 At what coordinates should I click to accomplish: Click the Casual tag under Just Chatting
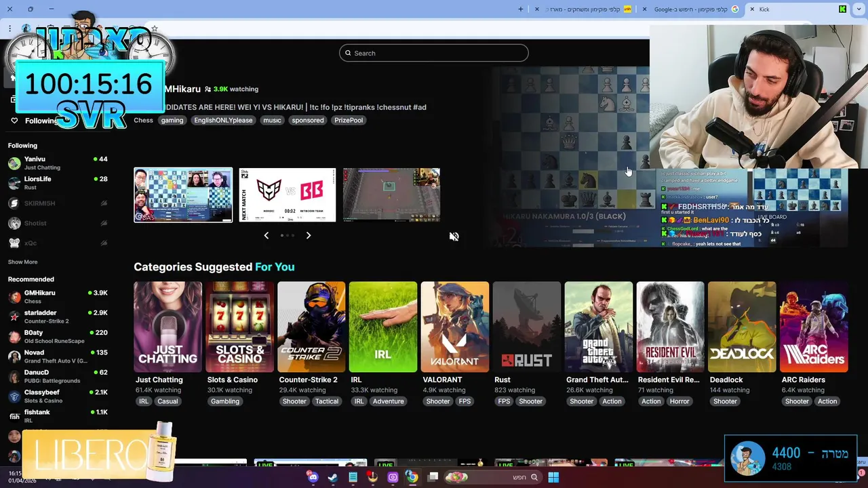(x=167, y=401)
